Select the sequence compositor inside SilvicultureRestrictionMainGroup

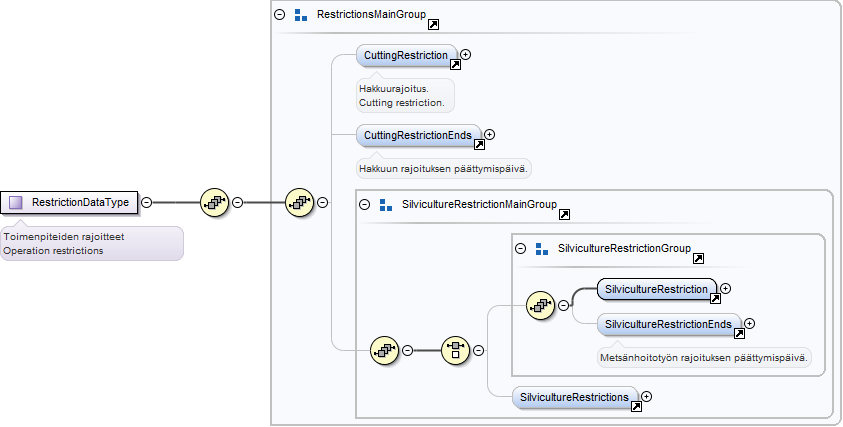coord(384,351)
